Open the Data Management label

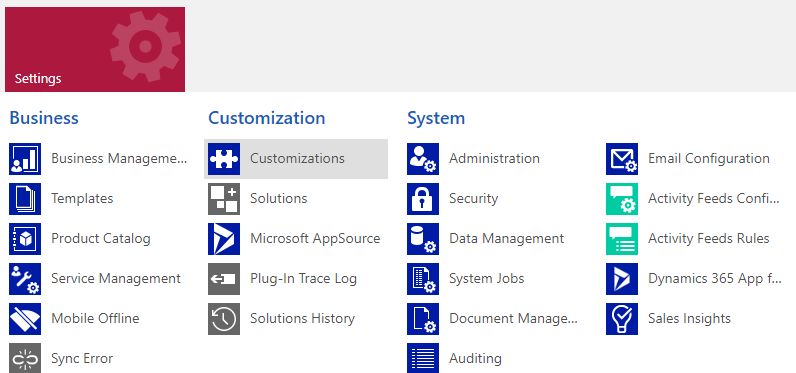507,239
